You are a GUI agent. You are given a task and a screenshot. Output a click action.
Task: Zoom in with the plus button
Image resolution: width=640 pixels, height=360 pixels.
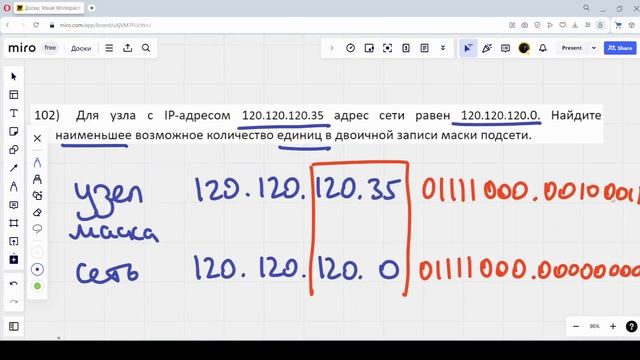pyautogui.click(x=613, y=326)
